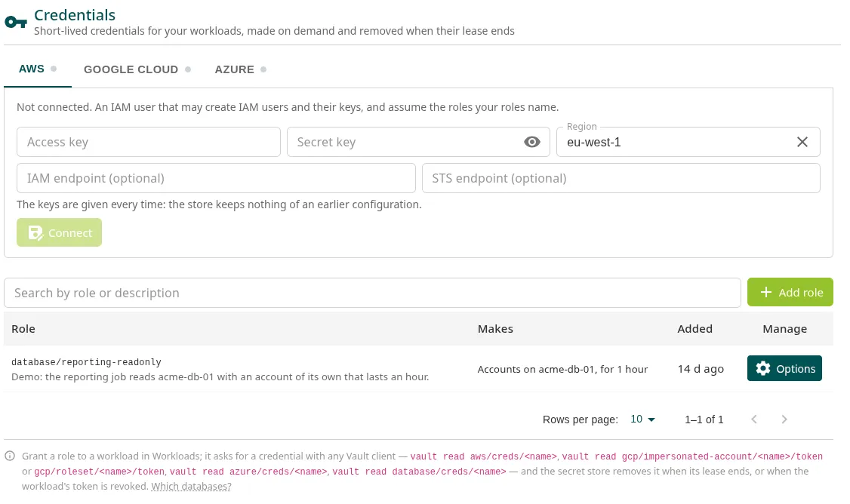Image resolution: width=850 pixels, height=504 pixels.
Task: Switch to the Azure tab
Action: (x=240, y=69)
